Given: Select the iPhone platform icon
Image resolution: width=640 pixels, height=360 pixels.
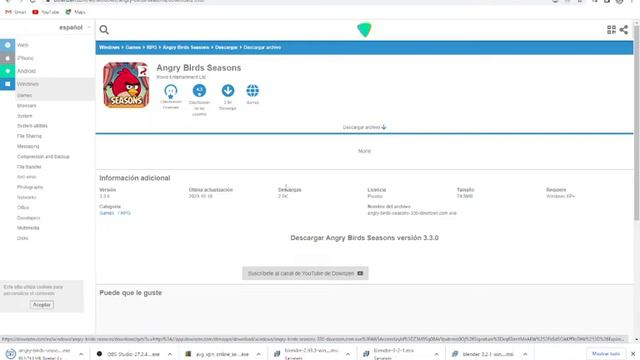Looking at the screenshot, I should pos(7,58).
